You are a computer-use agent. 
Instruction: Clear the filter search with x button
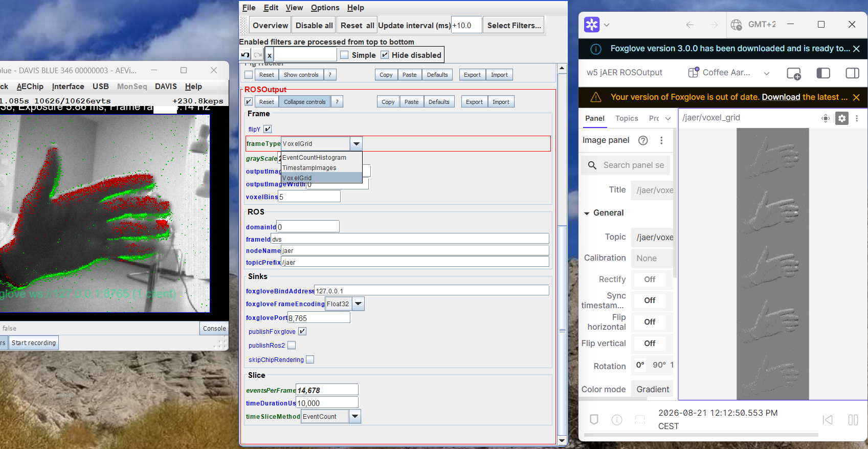[270, 55]
